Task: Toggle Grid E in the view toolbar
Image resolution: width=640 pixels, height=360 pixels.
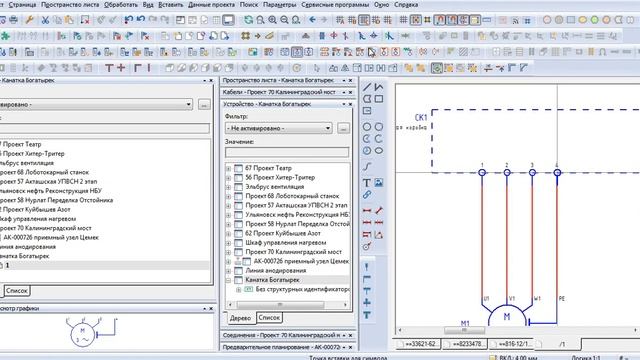Action: pyautogui.click(x=388, y=20)
